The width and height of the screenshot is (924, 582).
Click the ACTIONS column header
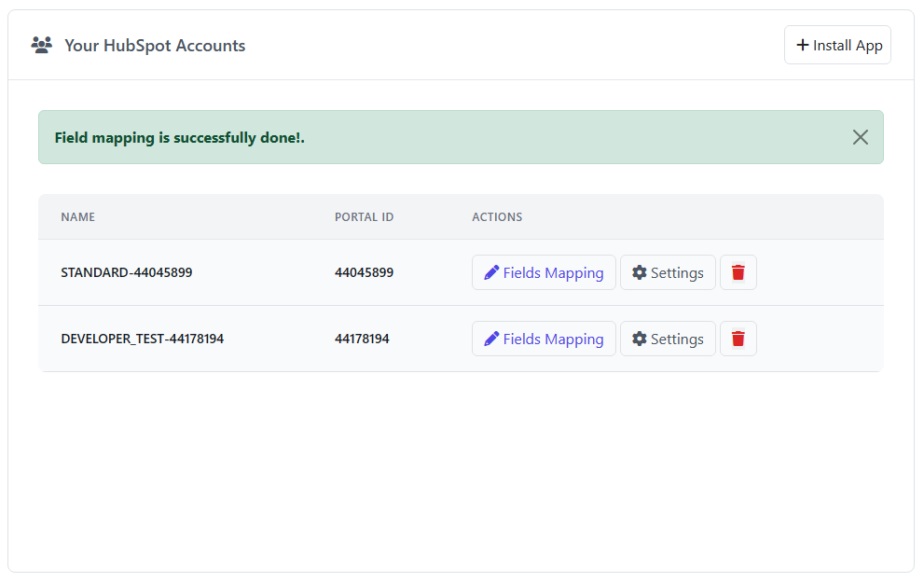point(497,217)
